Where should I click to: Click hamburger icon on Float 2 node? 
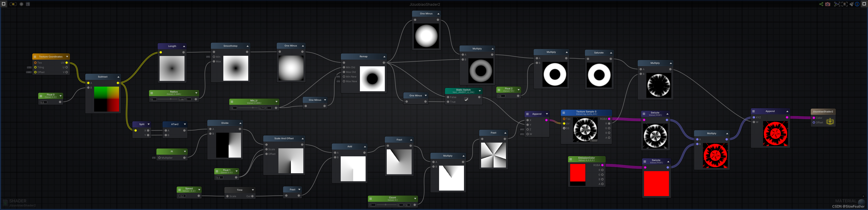click(x=499, y=90)
